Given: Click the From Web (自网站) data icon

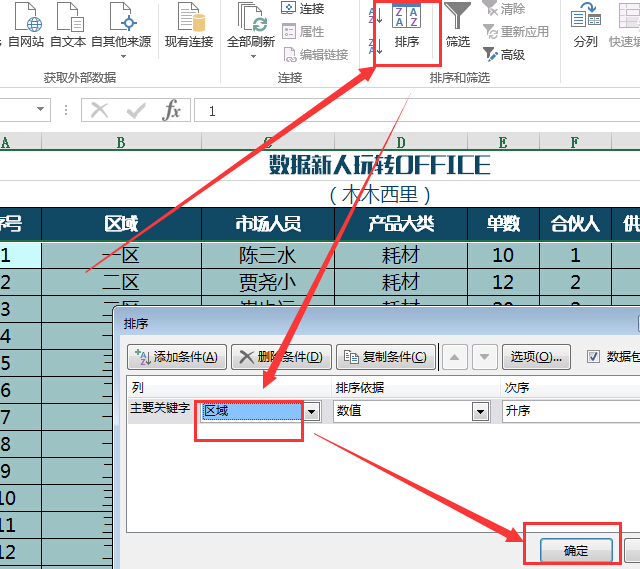Looking at the screenshot, I should (x=27, y=24).
